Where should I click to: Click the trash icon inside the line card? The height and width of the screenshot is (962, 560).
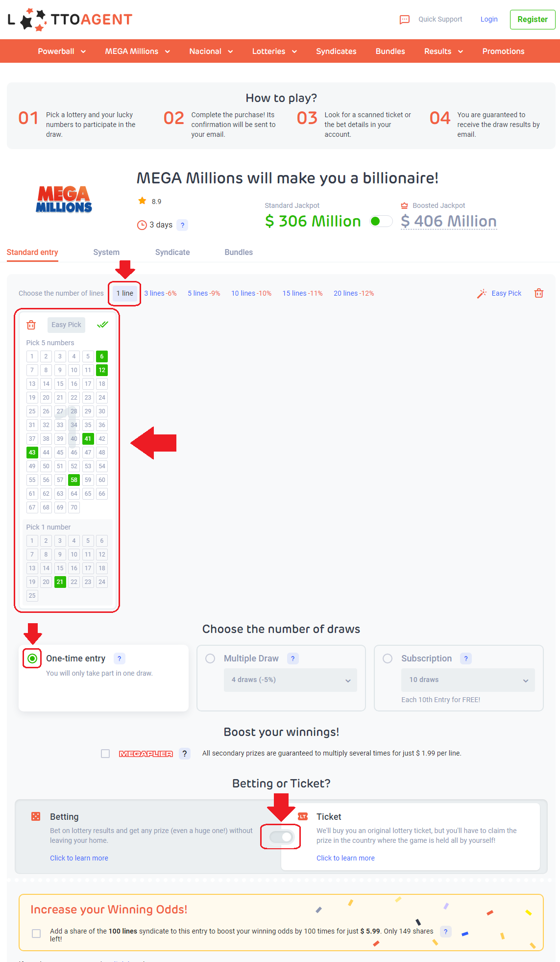(x=31, y=325)
